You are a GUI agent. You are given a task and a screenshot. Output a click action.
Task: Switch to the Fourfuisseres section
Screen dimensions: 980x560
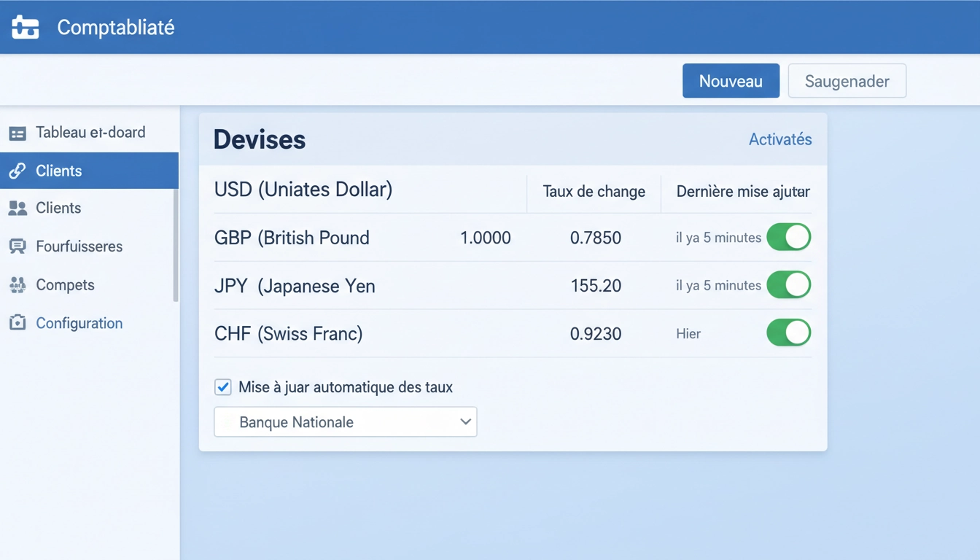point(79,246)
